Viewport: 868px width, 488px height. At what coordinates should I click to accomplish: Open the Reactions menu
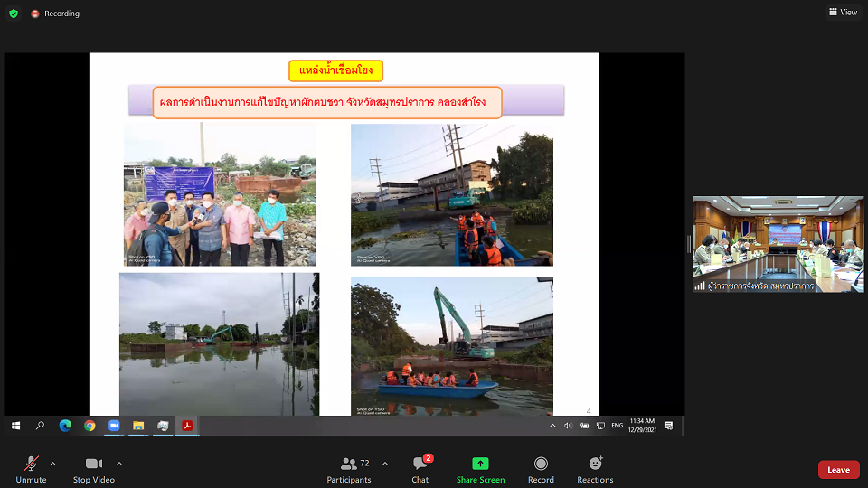[595, 470]
